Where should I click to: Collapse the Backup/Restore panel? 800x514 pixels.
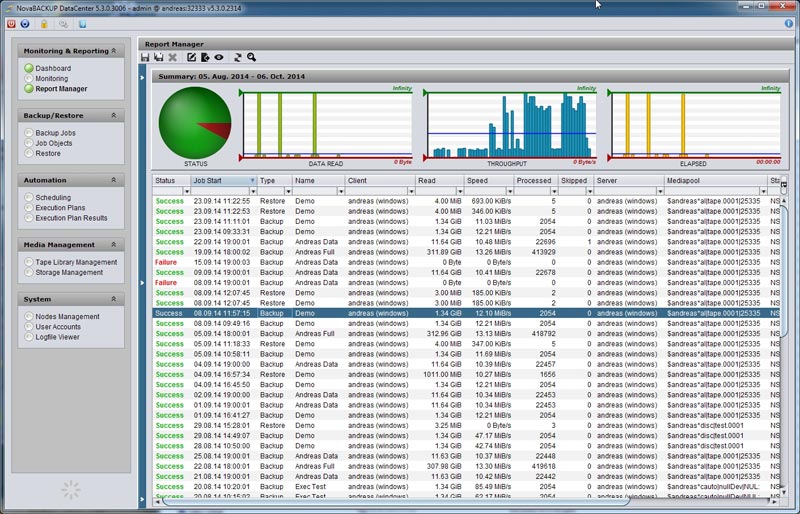tap(114, 115)
